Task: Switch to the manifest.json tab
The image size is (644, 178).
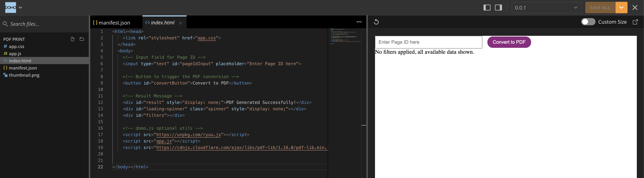Action: (114, 23)
